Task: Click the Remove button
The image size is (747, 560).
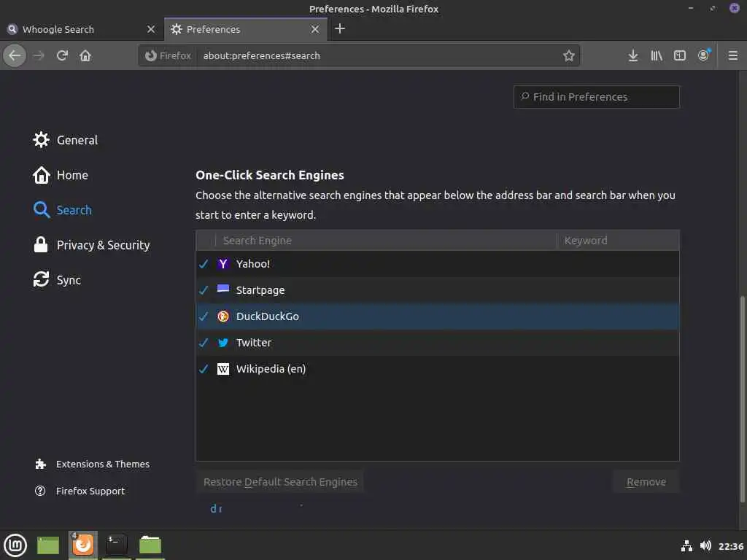Action: (x=646, y=482)
